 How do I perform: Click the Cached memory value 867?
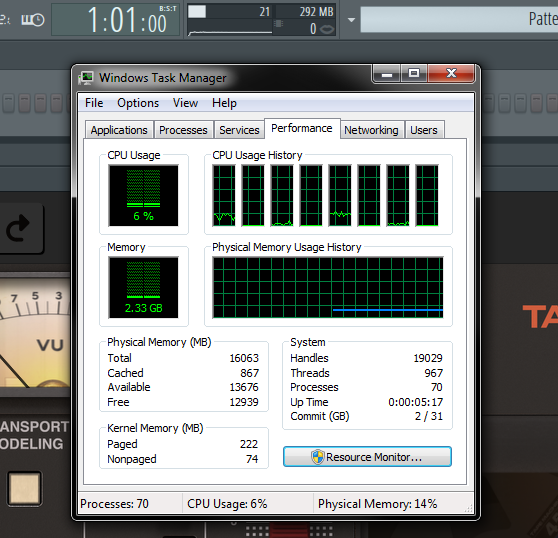pyautogui.click(x=249, y=373)
